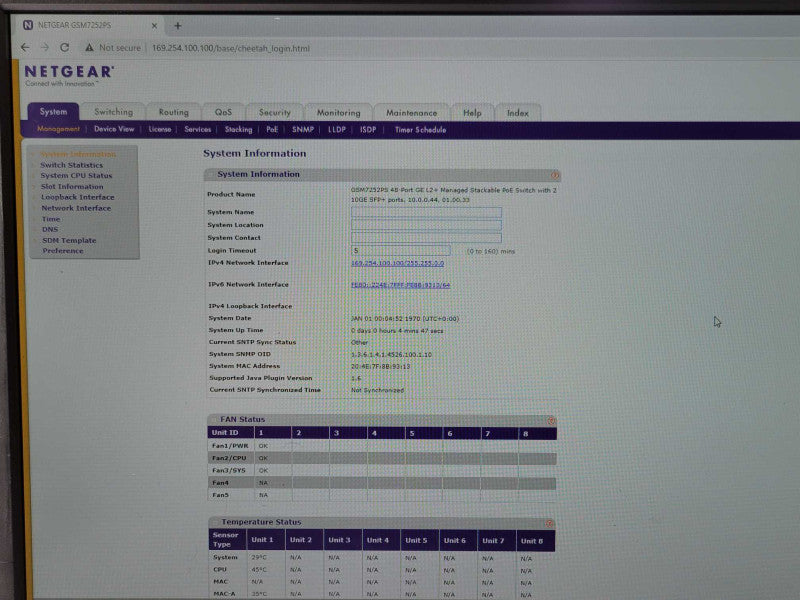The height and width of the screenshot is (600, 800).
Task: Open the Help tab
Action: 472,113
